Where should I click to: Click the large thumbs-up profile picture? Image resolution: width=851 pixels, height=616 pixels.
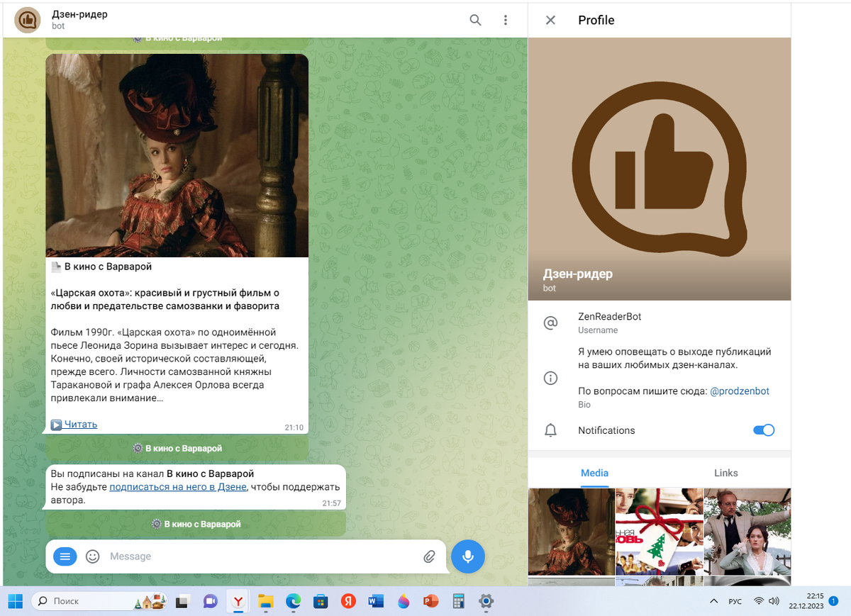click(660, 169)
